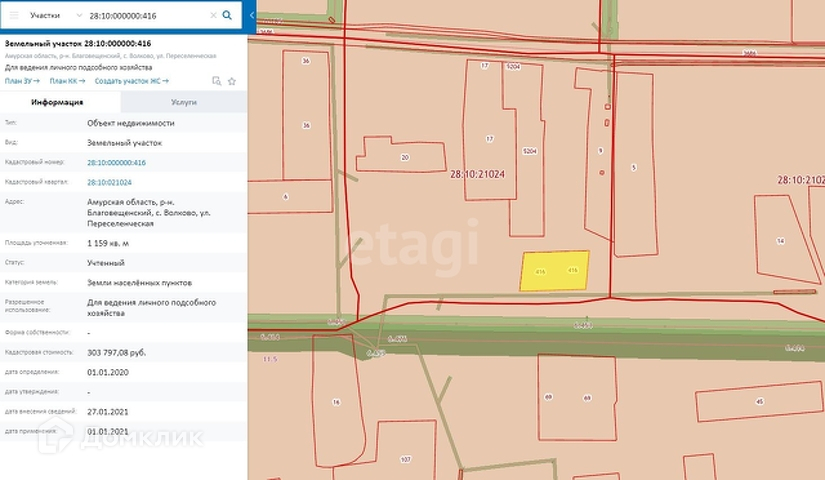Click the status value Учтенный
Screen dimensions: 825x480
click(106, 263)
